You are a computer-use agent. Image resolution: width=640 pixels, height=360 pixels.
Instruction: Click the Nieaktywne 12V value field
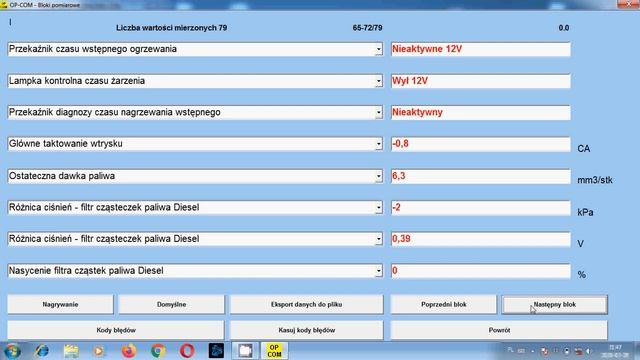480,49
